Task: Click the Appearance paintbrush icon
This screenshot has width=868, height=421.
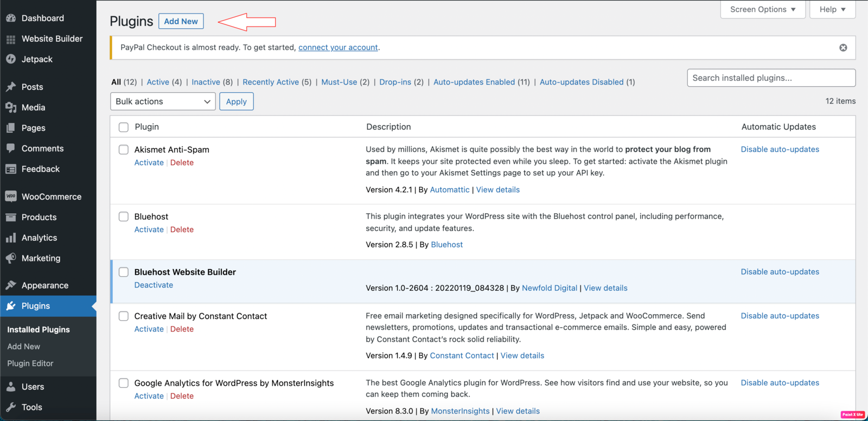Action: tap(11, 285)
